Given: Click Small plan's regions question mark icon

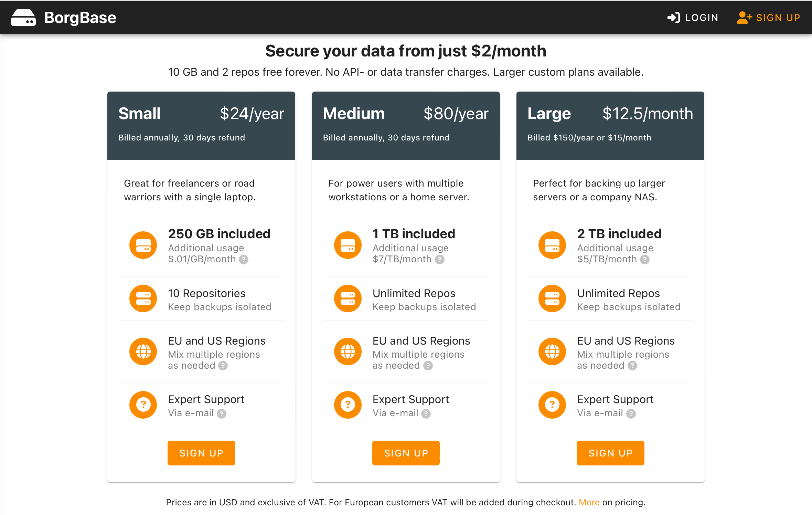Looking at the screenshot, I should (x=223, y=366).
